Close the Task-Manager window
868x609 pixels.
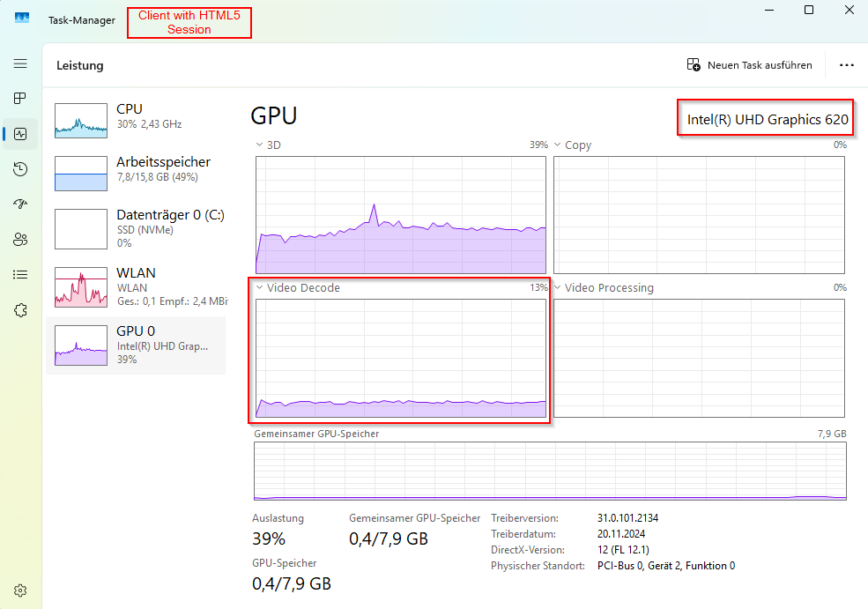(x=849, y=10)
